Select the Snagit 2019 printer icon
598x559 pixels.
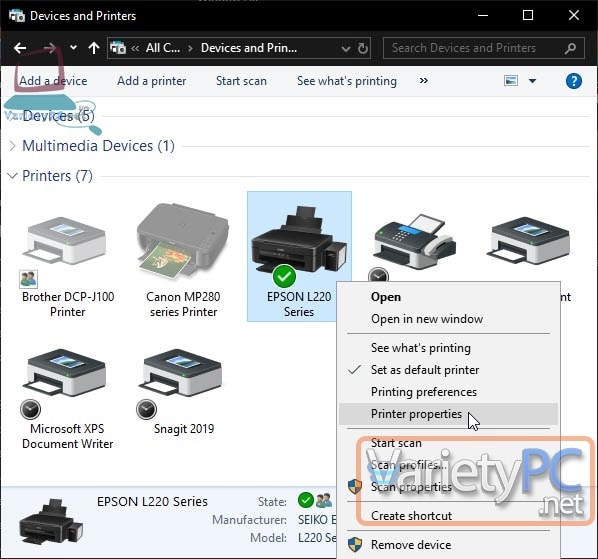coord(181,373)
